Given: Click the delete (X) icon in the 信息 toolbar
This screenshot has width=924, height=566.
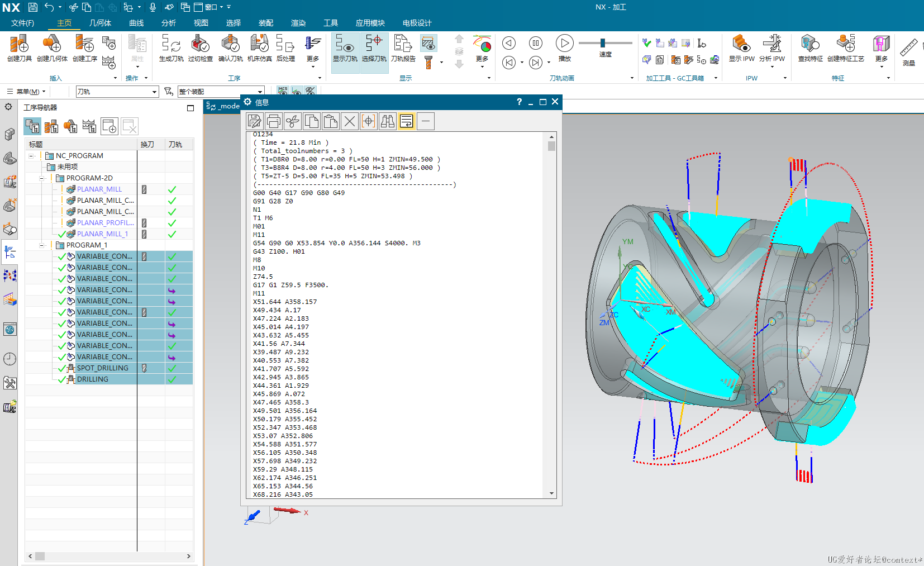Looking at the screenshot, I should 350,121.
